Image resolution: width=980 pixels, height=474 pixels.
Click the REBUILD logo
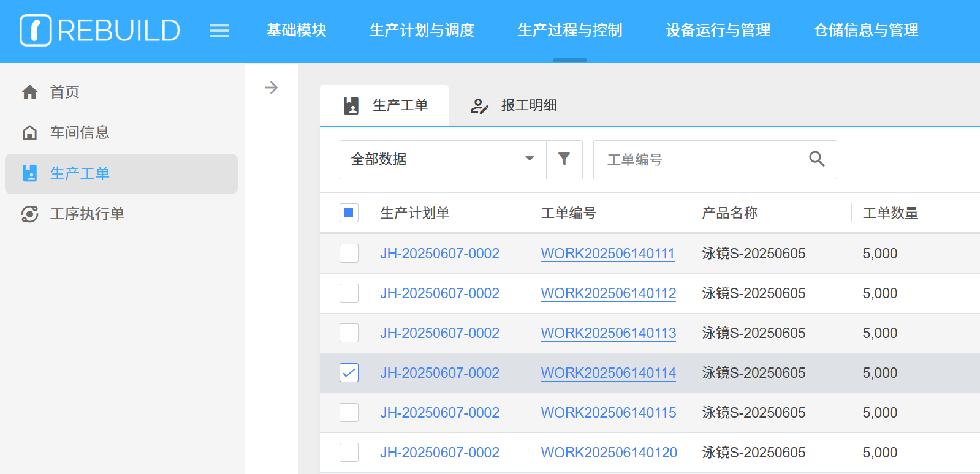tap(100, 31)
